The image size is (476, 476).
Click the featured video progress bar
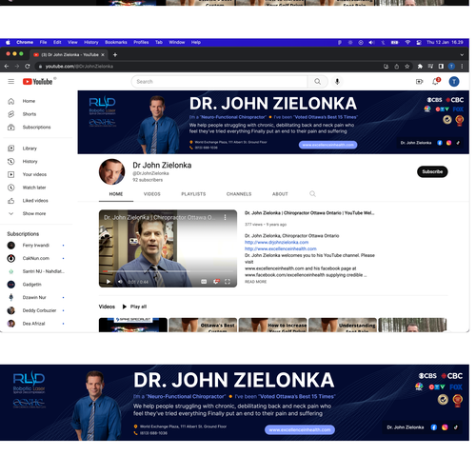[168, 271]
